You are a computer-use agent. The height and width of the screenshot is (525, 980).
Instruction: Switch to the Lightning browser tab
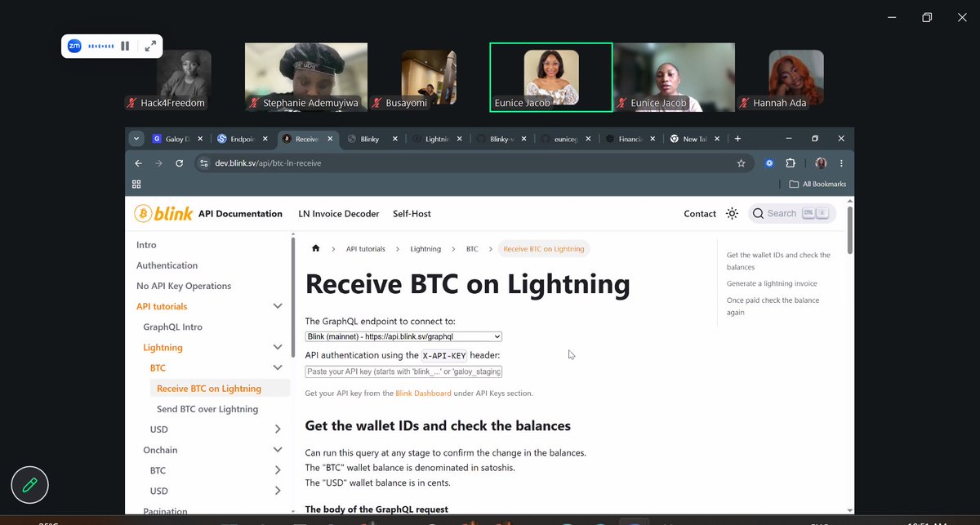(x=435, y=139)
